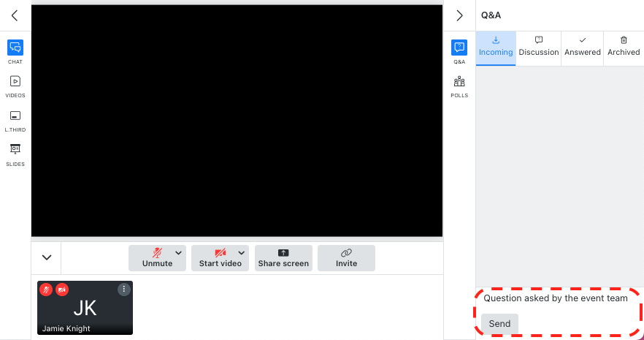644x340 pixels.
Task: Click the Invite button
Action: coord(346,258)
